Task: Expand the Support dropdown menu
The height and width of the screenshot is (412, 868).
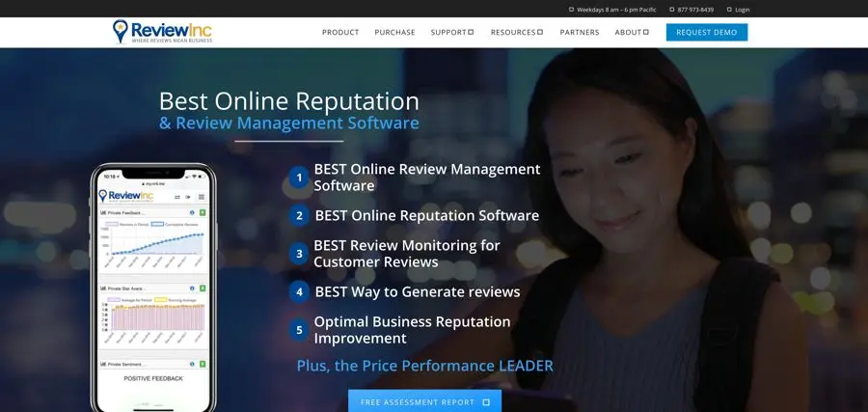Action: [x=451, y=33]
